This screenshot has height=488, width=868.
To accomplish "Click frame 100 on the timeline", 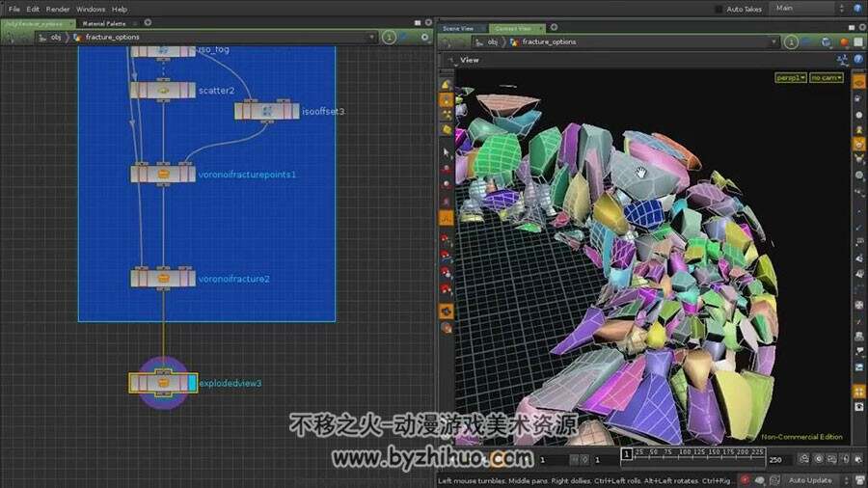I will pos(684,452).
